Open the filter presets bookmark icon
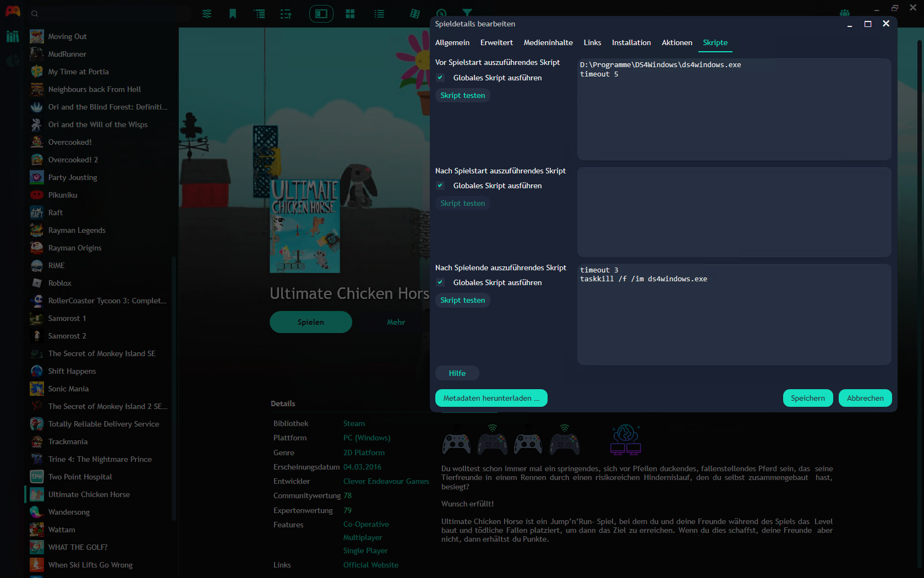Image resolution: width=924 pixels, height=578 pixels. tap(233, 14)
